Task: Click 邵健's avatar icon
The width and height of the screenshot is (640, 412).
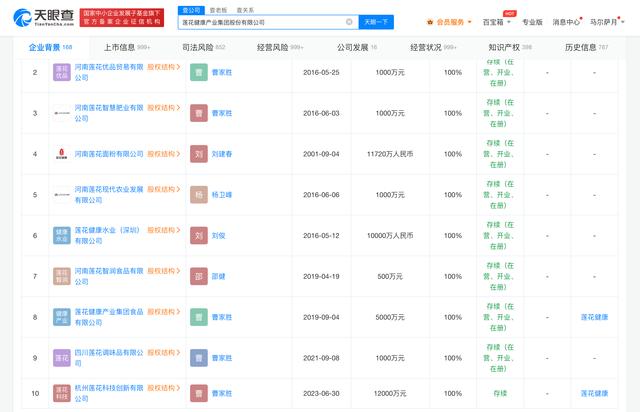Action: click(x=199, y=276)
